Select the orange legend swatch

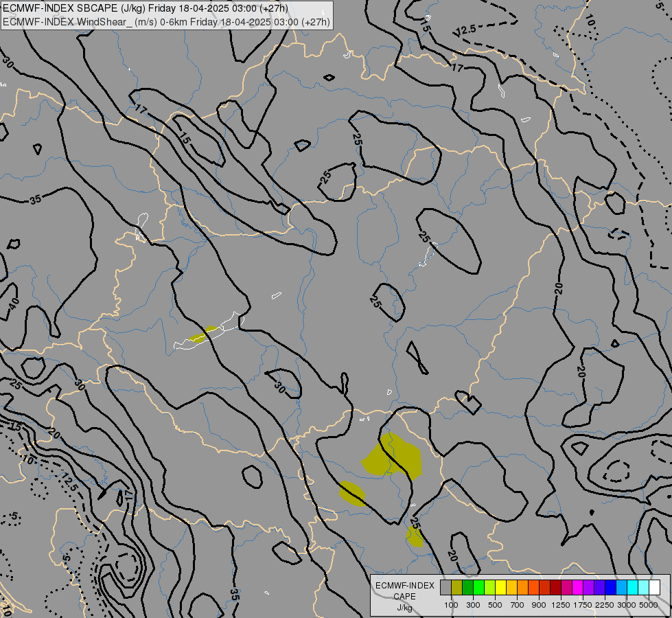click(x=522, y=588)
